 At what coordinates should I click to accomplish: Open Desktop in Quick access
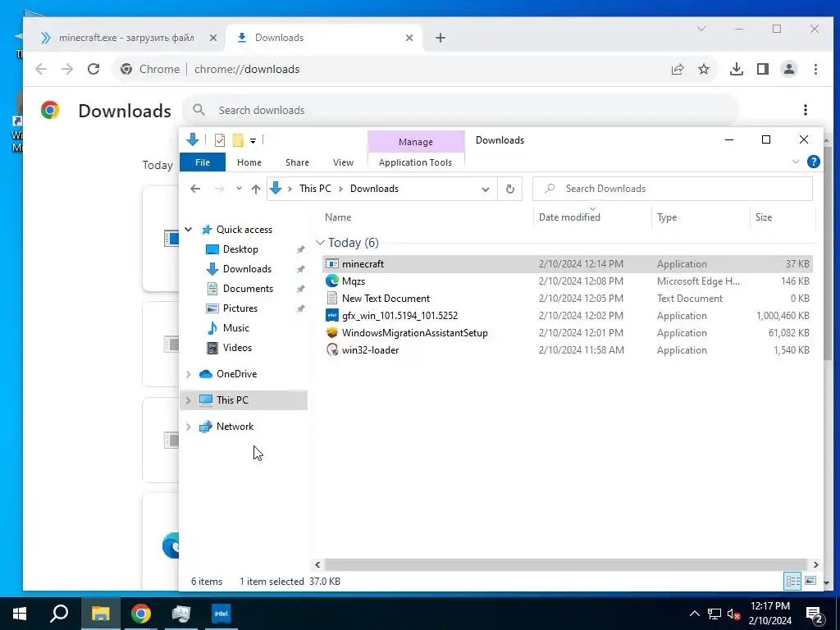click(240, 249)
